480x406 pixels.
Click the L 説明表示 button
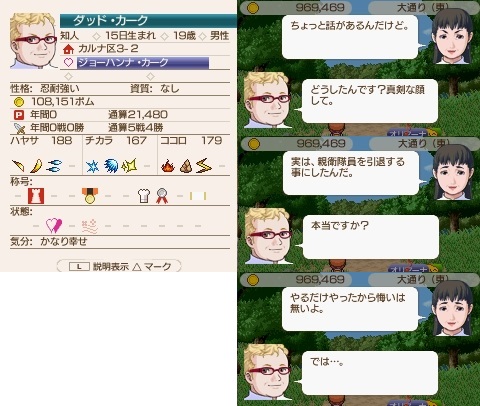pos(99,266)
